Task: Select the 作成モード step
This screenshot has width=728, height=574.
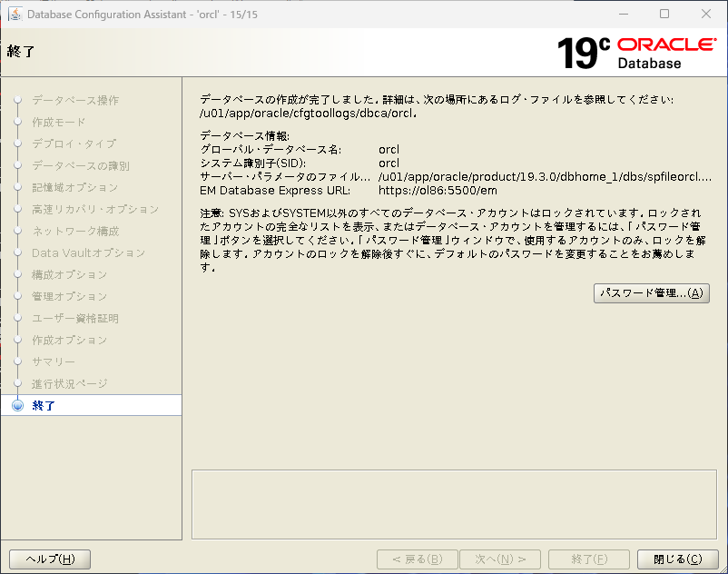Action: pyautogui.click(x=58, y=122)
